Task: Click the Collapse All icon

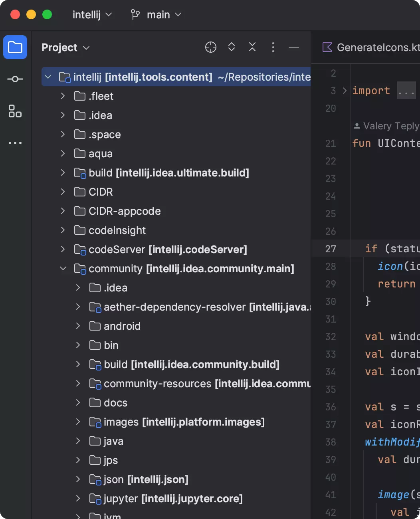Action: tap(252, 47)
